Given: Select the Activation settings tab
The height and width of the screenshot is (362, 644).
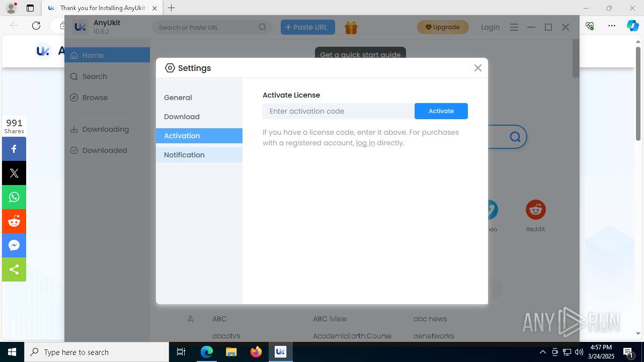Looking at the screenshot, I should pyautogui.click(x=199, y=136).
